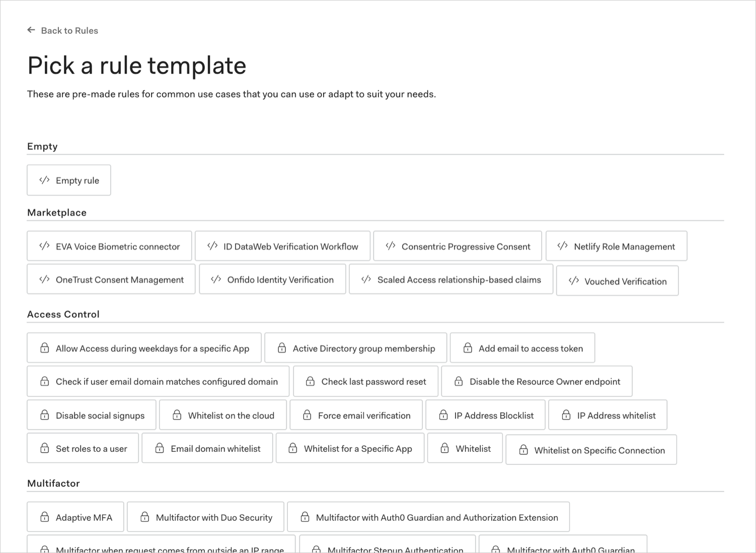This screenshot has width=756, height=553.
Task: Select the Disable social signups template
Action: pyautogui.click(x=91, y=414)
